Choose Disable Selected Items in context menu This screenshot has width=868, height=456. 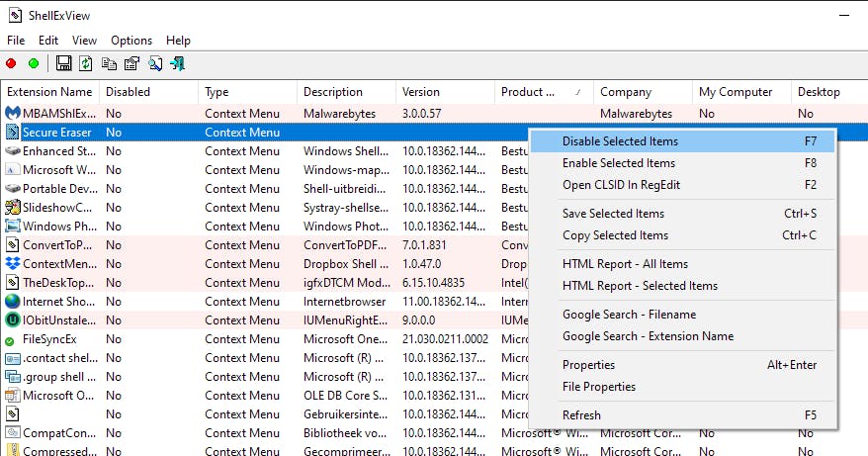coord(620,141)
